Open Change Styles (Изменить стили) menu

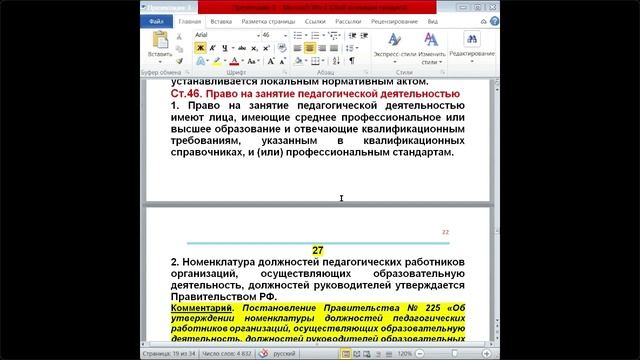(432, 48)
